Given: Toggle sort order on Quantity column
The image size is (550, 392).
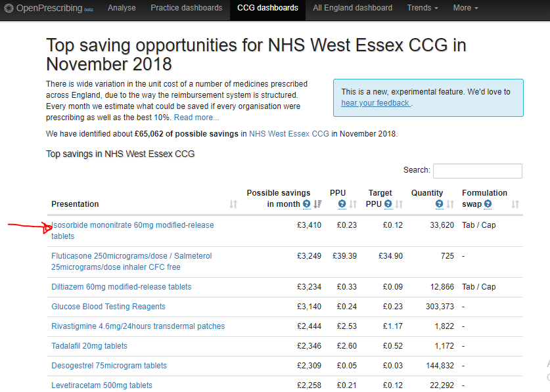Looking at the screenshot, I should [x=449, y=204].
